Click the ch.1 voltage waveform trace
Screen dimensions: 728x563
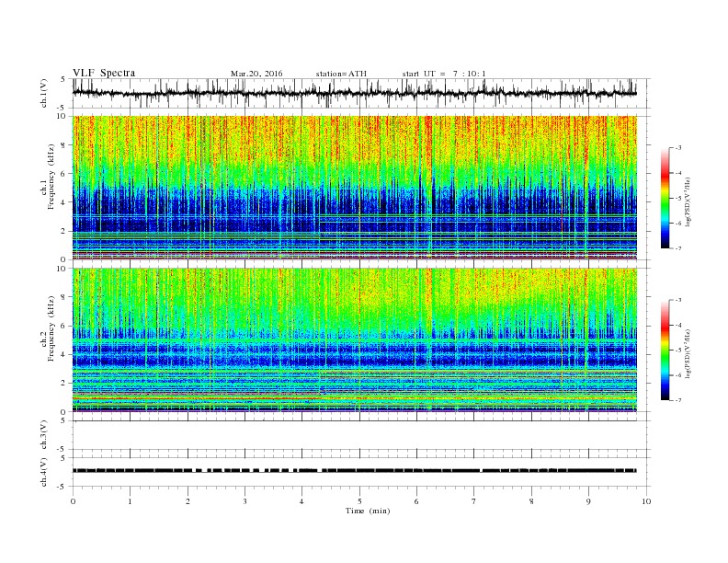point(354,93)
